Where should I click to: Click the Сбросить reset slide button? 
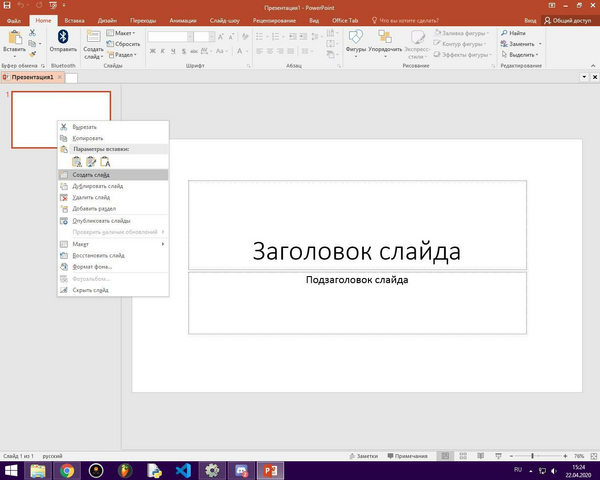tap(123, 44)
